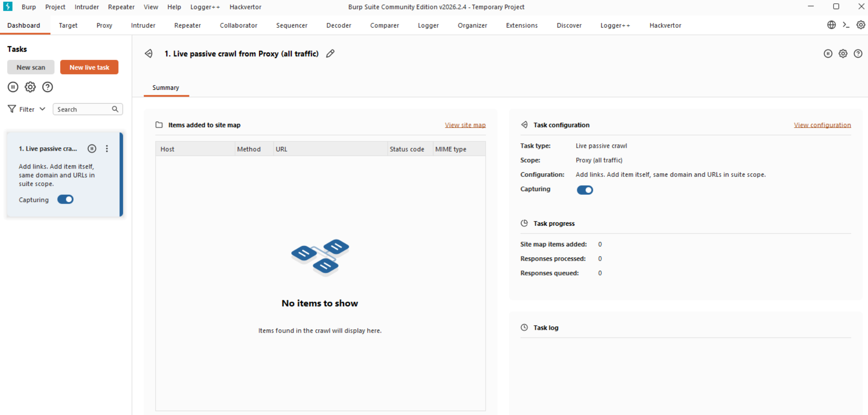Sort by MIME type column header
Viewport: 868px width, 415px height.
click(x=459, y=149)
